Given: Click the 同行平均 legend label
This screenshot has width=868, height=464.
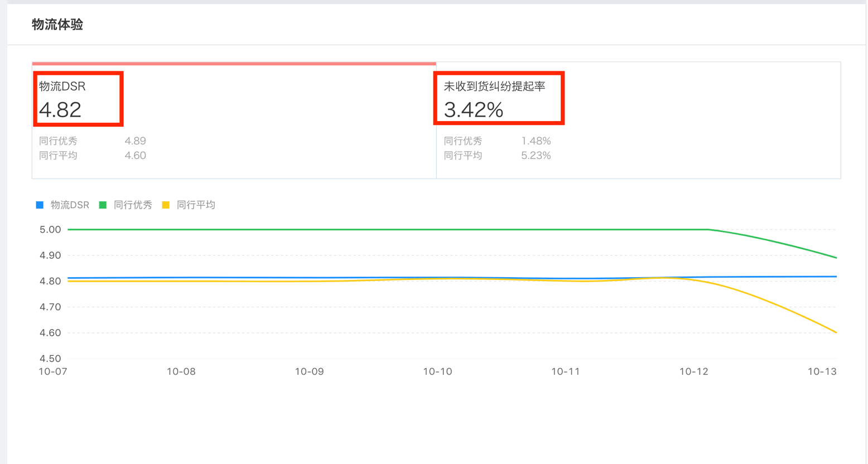Looking at the screenshot, I should pos(196,205).
